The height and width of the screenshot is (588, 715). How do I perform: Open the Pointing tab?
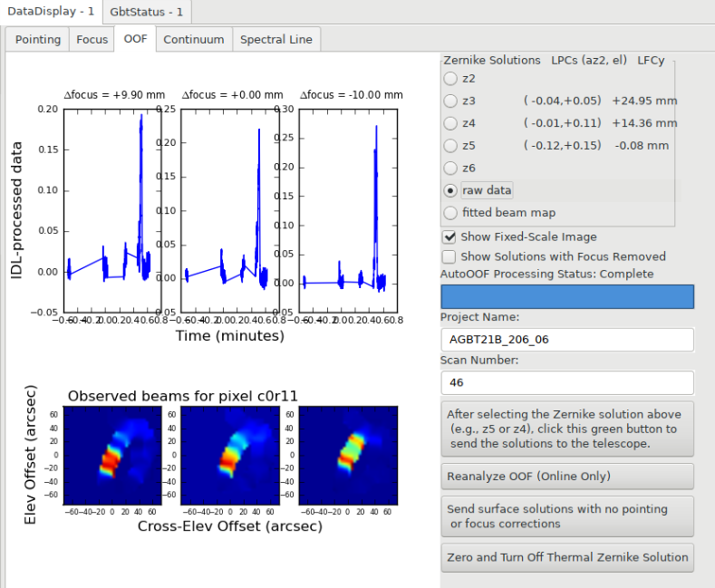click(x=38, y=40)
